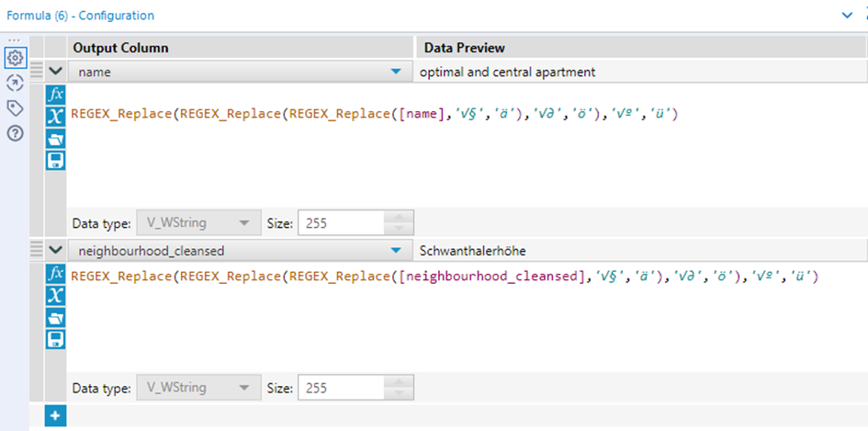This screenshot has height=431, width=868.
Task: Open the Help question mark icon
Action: point(15,134)
